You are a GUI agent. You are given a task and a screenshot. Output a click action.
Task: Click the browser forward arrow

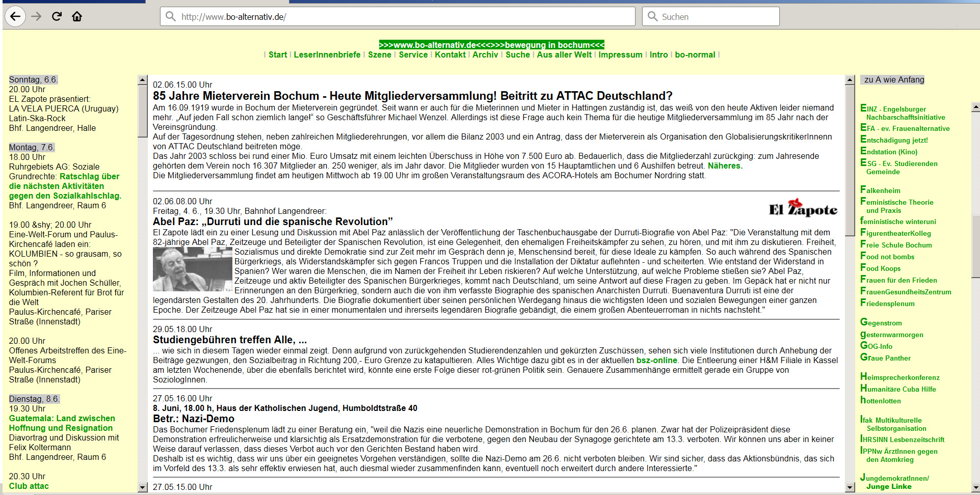36,16
